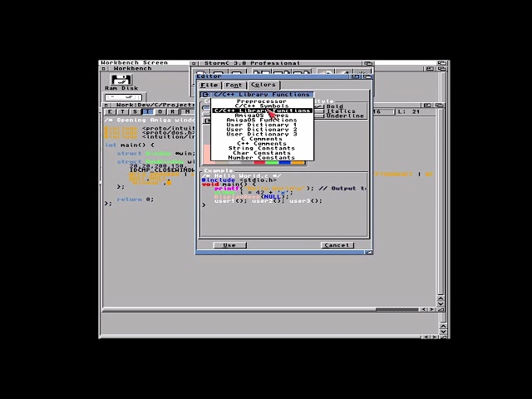Click the source editor's scroll down arrow
This screenshot has width=532, height=399.
pyautogui.click(x=441, y=303)
